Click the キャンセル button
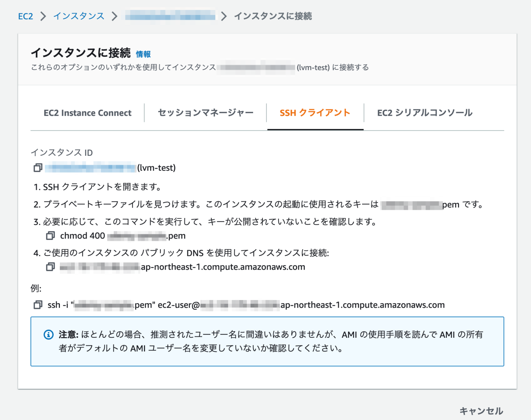Image resolution: width=531 pixels, height=420 pixels. [481, 411]
